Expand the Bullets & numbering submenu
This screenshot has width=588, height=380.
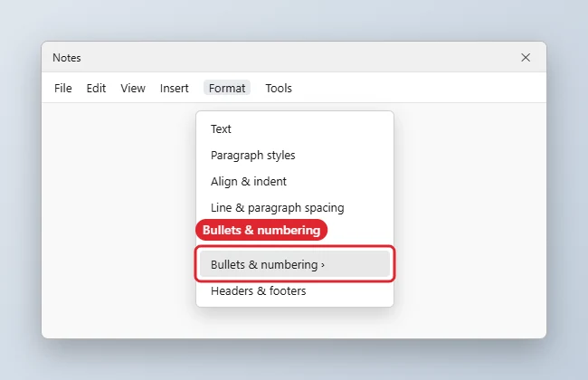295,264
